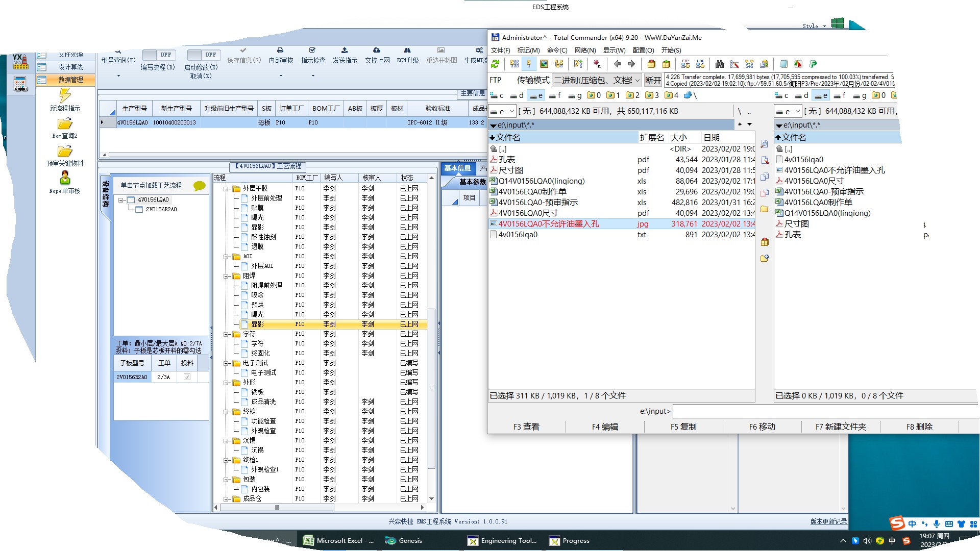The width and height of the screenshot is (980, 551).
Task: Open the search binoculars icon
Action: coord(719,64)
